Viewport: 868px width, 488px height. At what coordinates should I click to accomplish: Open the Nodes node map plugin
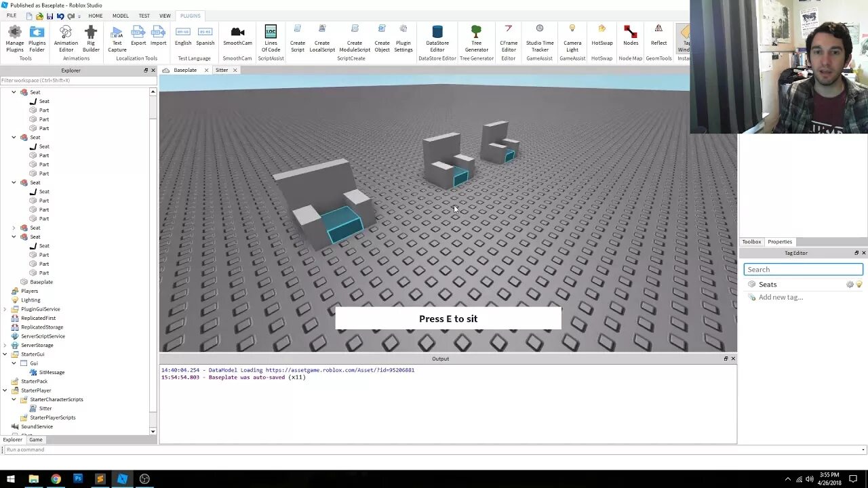click(x=631, y=37)
